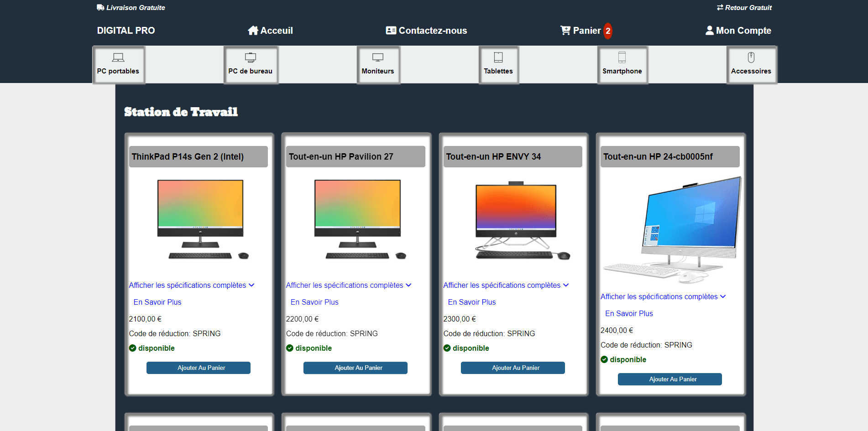Image resolution: width=868 pixels, height=431 pixels.
Task: Go to Acceuil home page
Action: point(270,31)
